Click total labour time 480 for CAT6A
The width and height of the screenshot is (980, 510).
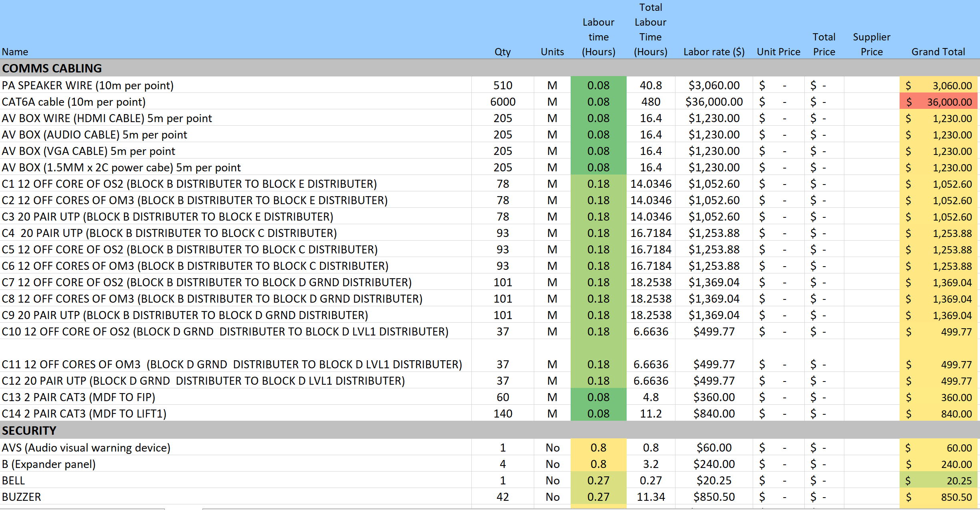651,102
